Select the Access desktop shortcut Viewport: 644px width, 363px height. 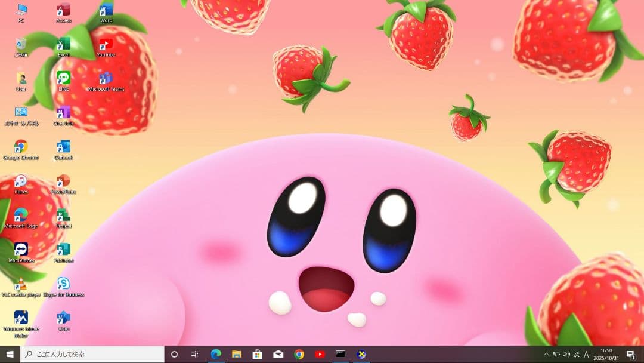coord(63,11)
